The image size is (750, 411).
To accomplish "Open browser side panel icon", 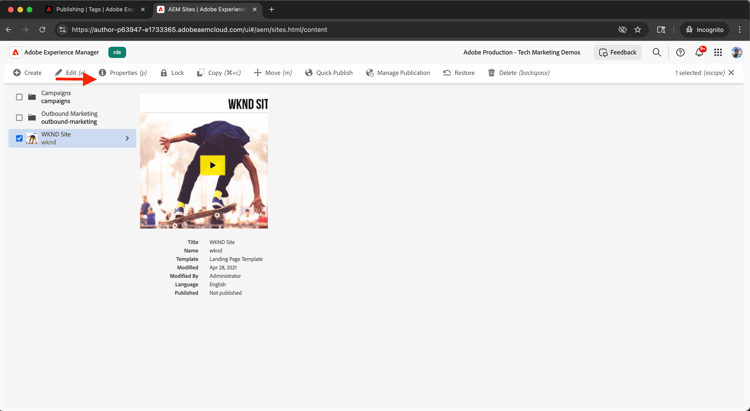I will coord(661,30).
